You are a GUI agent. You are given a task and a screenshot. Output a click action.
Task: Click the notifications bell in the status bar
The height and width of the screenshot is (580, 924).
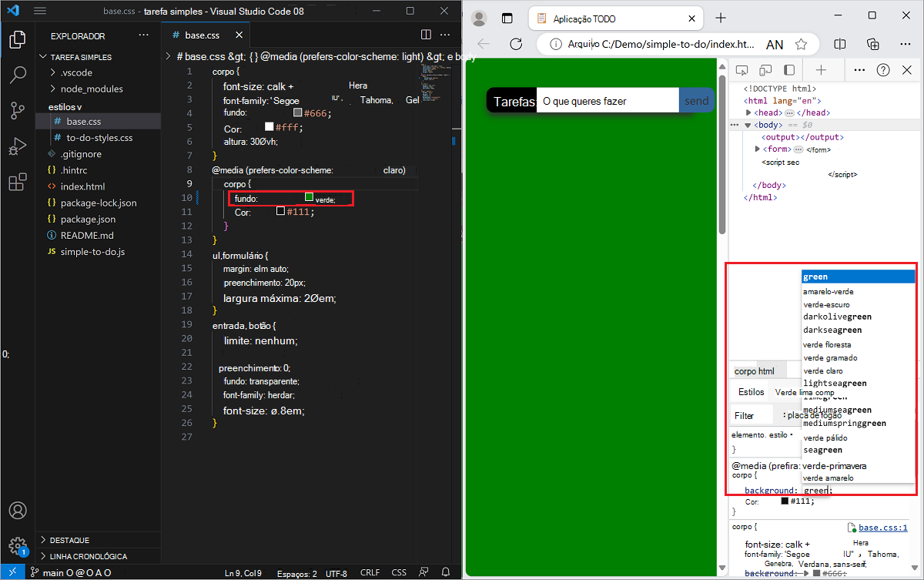(445, 572)
